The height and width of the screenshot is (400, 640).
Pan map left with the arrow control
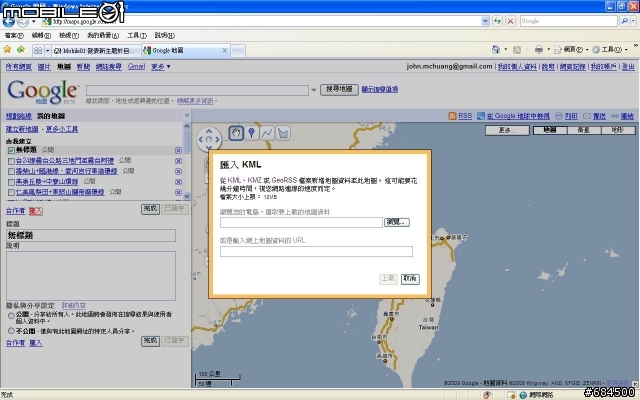point(200,139)
